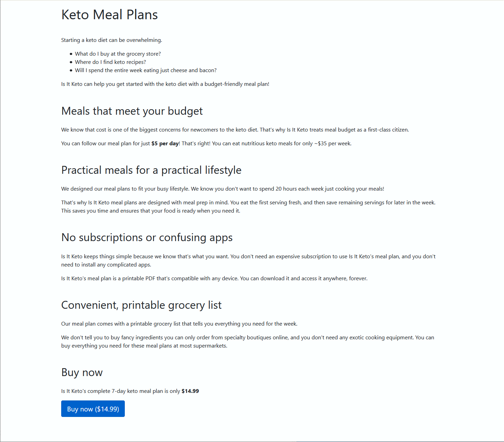Click the 'Convenient, printable grocery list' heading
Viewport: 504px width, 442px height.
click(x=141, y=305)
